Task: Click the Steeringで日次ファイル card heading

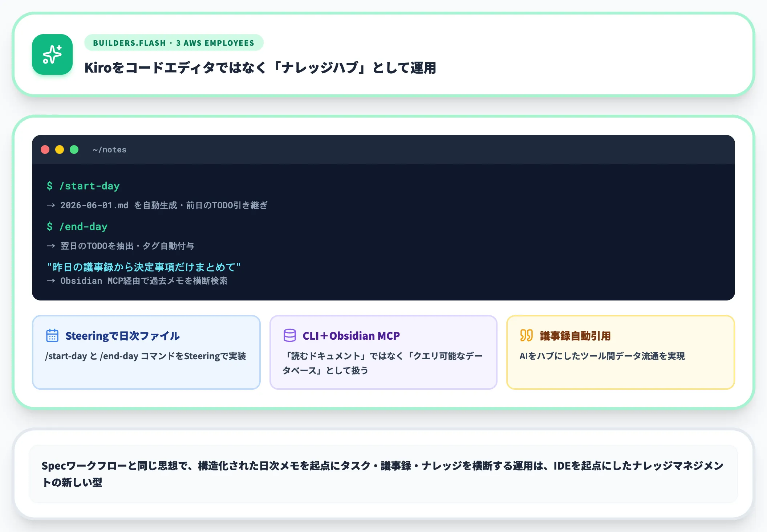Action: [122, 336]
